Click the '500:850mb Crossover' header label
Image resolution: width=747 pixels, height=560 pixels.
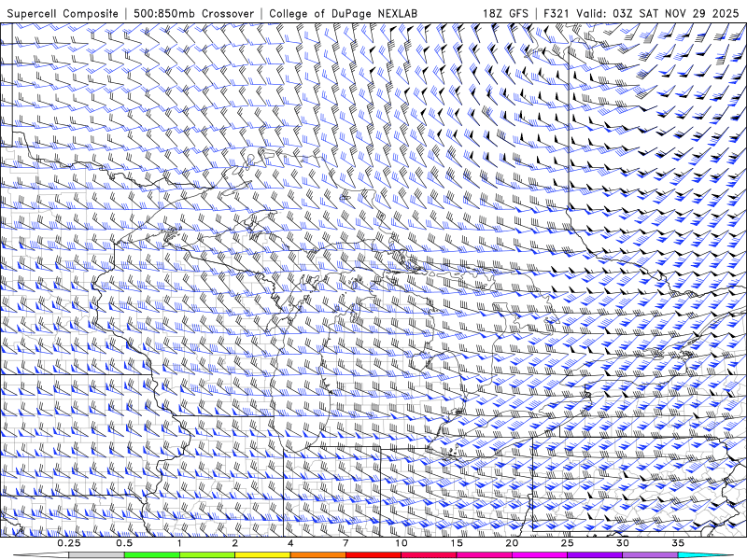pyautogui.click(x=194, y=14)
